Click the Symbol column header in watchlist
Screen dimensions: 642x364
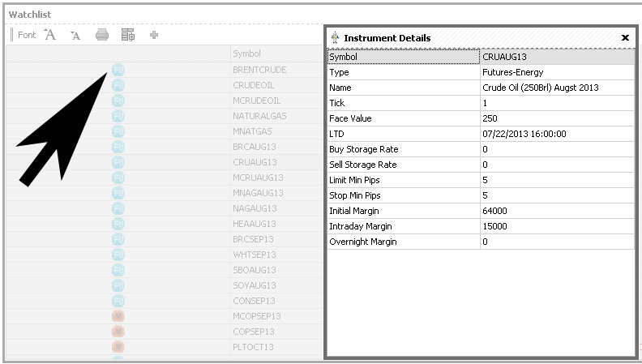[x=246, y=54]
